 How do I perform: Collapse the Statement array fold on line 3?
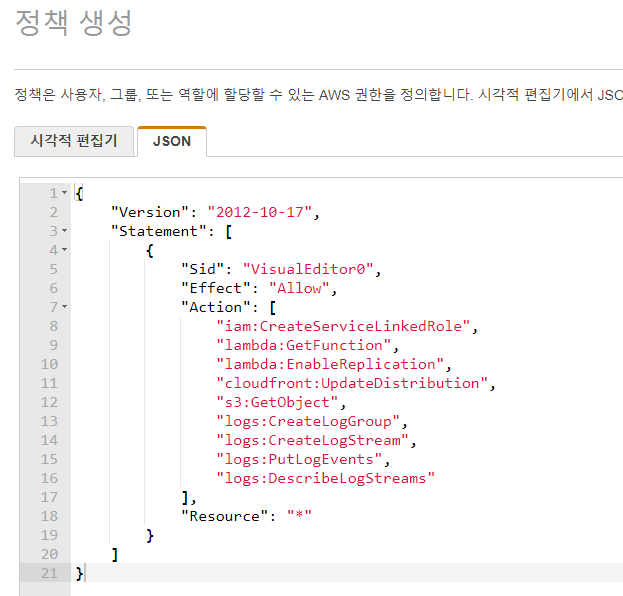(x=65, y=231)
